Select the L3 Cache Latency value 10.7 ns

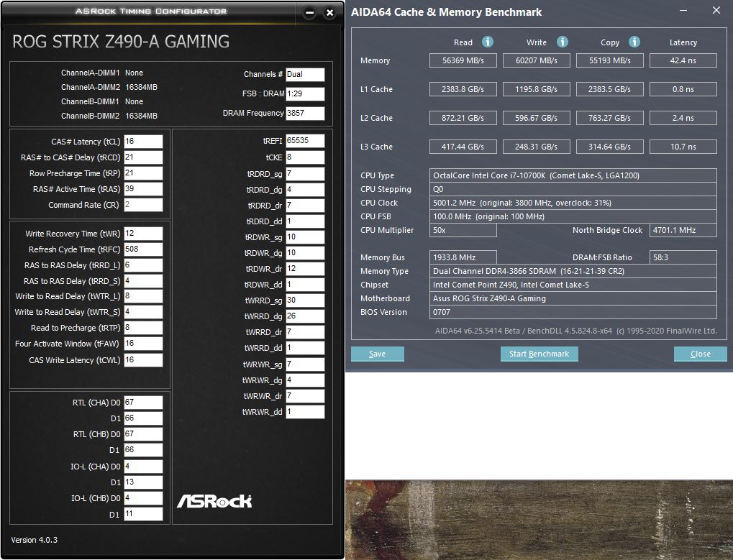tap(683, 147)
